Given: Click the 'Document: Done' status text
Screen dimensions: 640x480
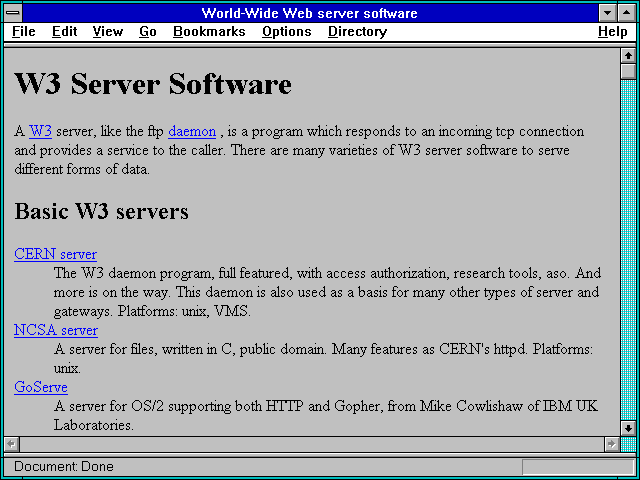Looking at the screenshot, I should [x=64, y=467].
